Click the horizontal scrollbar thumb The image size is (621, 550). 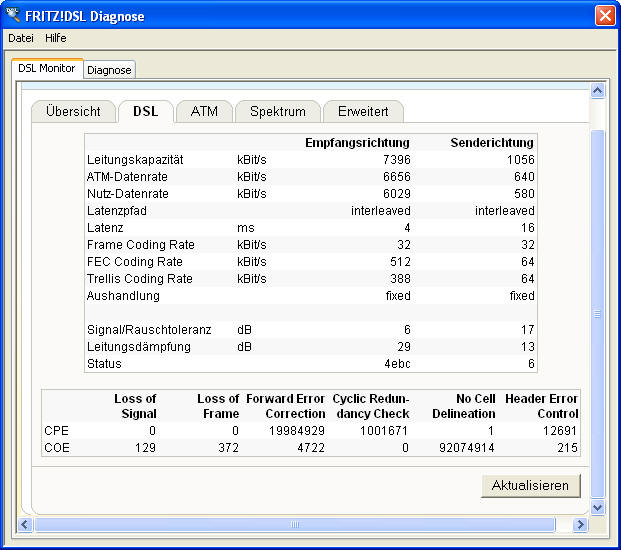(295, 525)
